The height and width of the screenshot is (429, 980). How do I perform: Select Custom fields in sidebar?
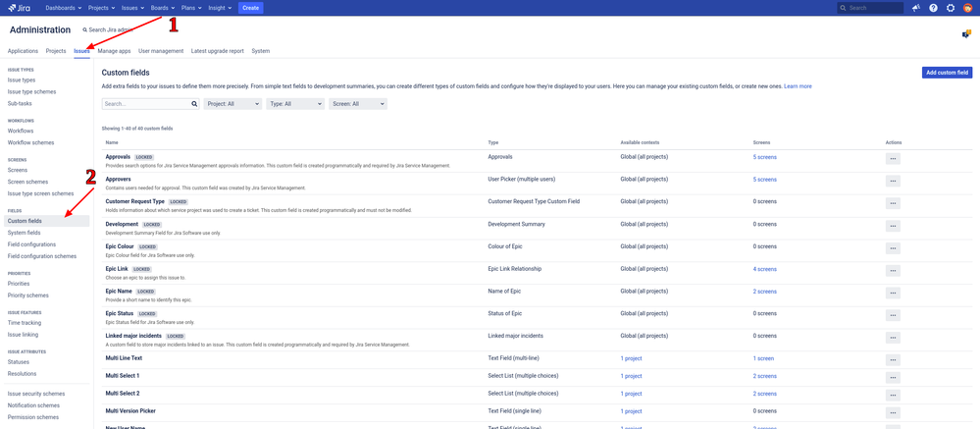(47, 222)
